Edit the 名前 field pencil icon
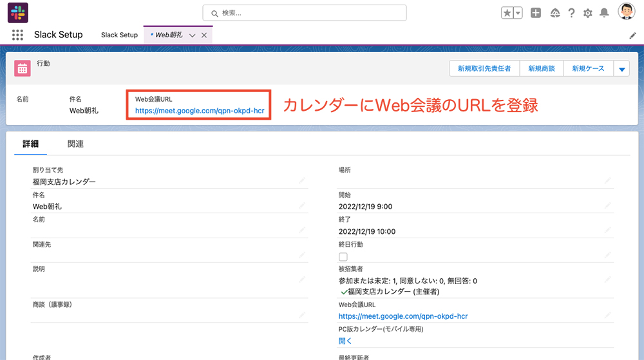644x360 pixels. click(302, 231)
